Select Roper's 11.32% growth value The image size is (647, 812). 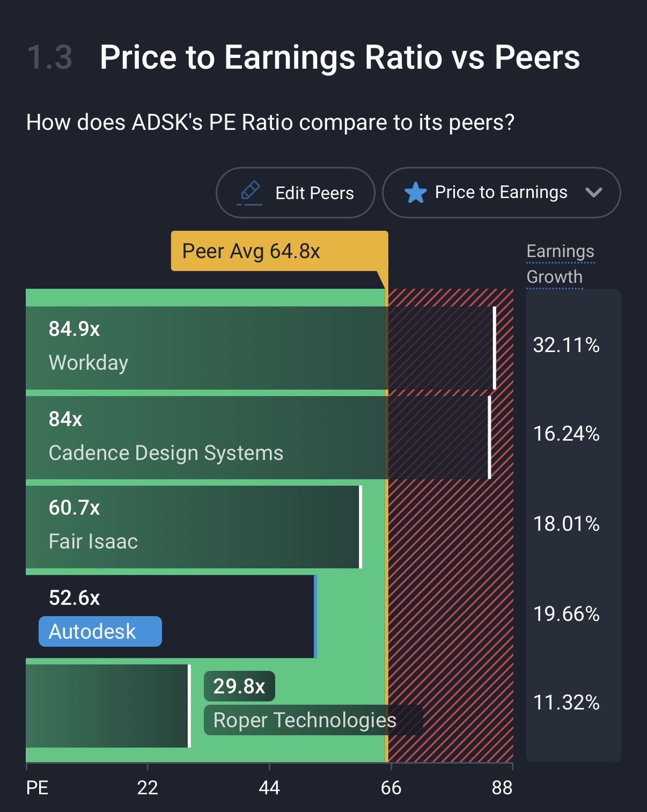[566, 703]
